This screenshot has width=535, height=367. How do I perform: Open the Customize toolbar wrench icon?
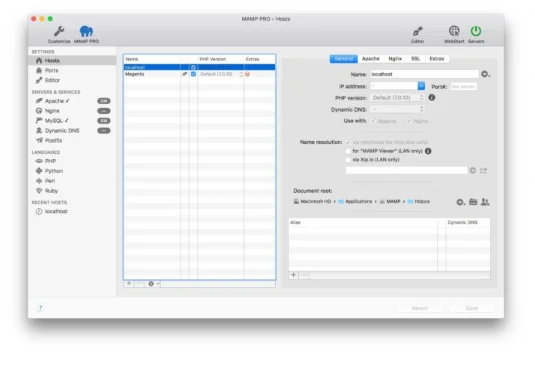click(x=59, y=31)
